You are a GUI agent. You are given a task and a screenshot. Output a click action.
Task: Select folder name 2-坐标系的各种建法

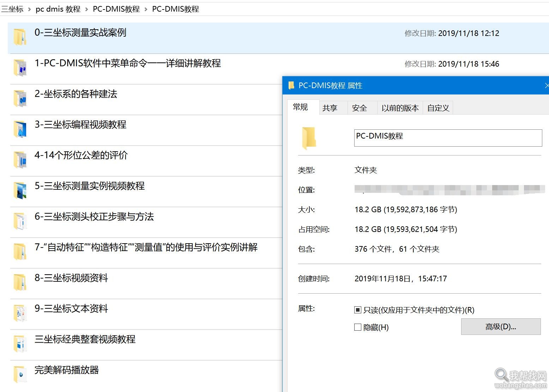click(76, 94)
